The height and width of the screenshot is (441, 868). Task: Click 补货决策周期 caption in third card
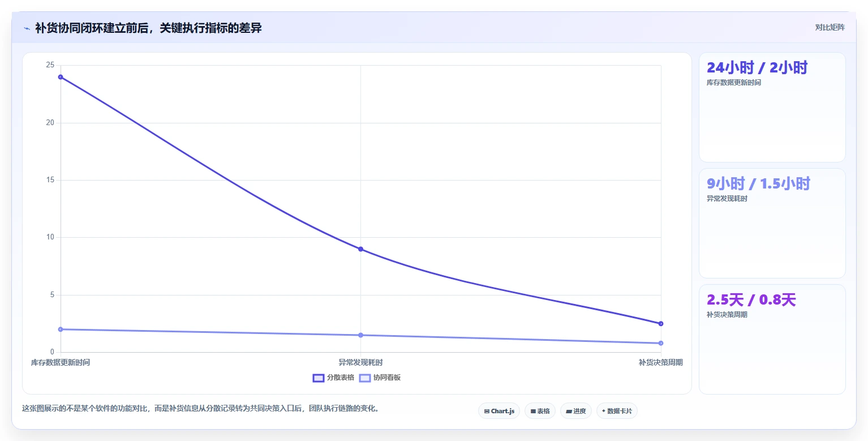tap(727, 315)
